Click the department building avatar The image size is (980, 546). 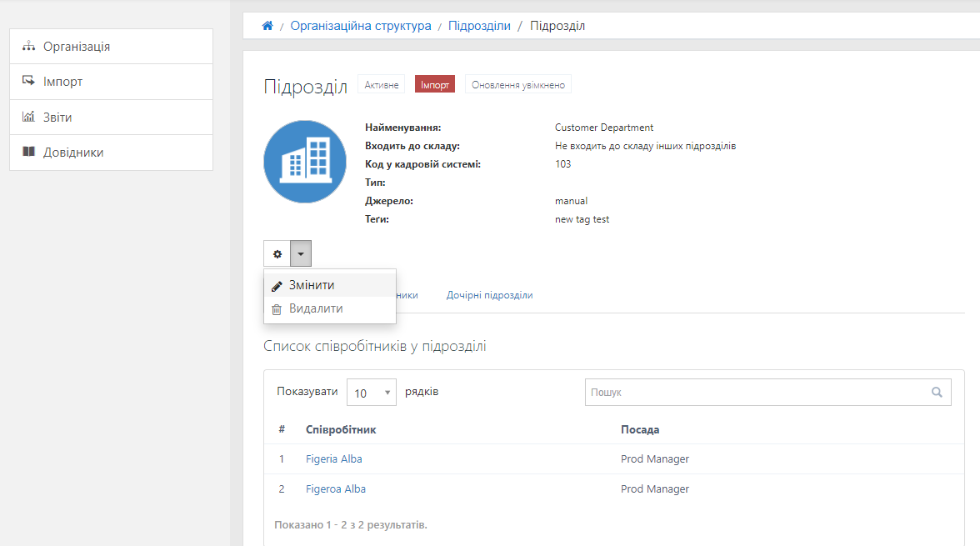(x=305, y=162)
